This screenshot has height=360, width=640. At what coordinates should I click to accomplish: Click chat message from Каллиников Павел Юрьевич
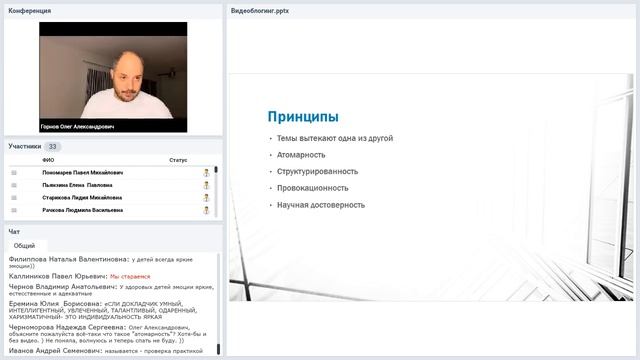[80, 276]
